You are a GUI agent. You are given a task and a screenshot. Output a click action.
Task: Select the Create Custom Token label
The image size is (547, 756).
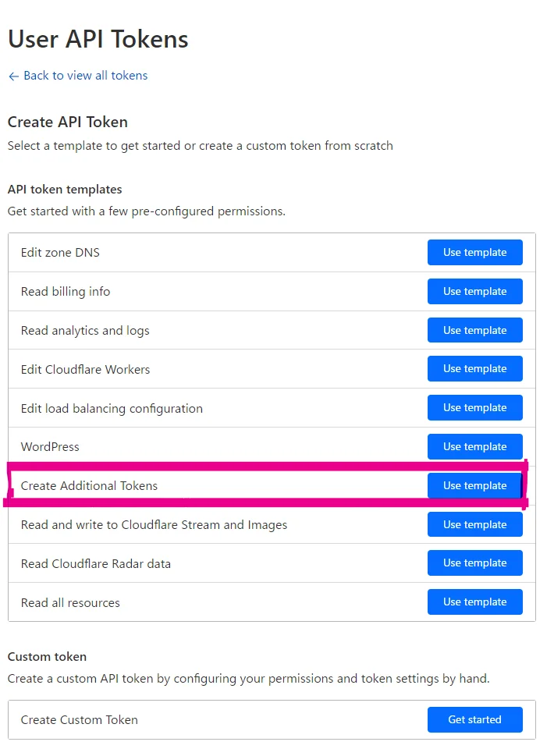(79, 720)
